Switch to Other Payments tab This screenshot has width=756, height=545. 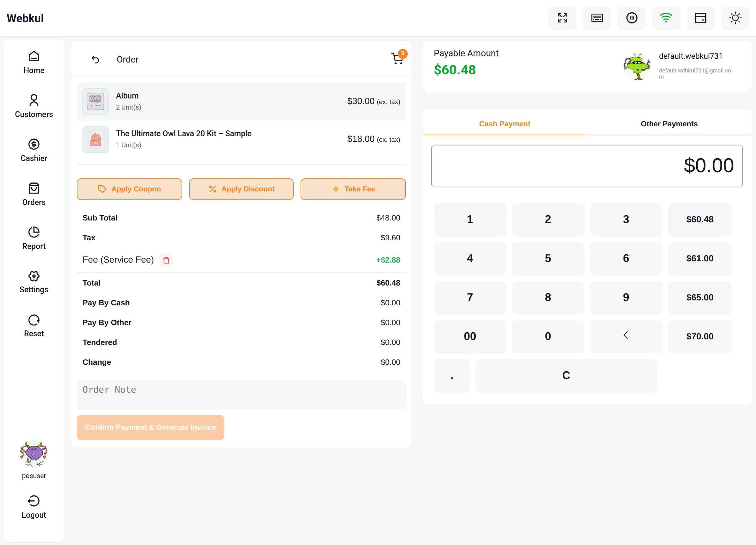point(669,124)
